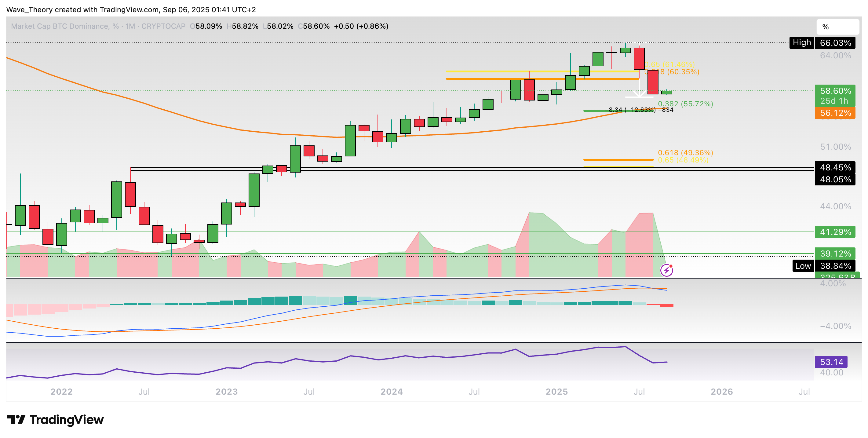The height and width of the screenshot is (438, 868).
Task: Click the 1M timeframe in chart legend
Action: coord(130,26)
